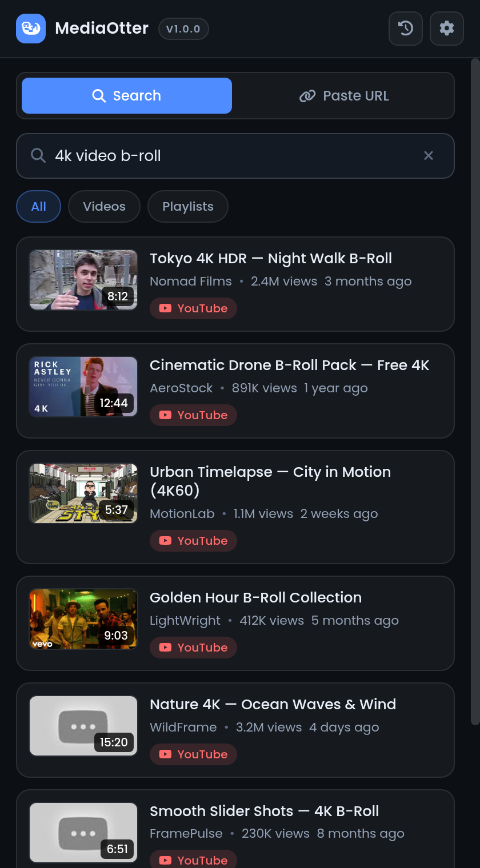
Task: Click channel name 'FramePulse'
Action: click(186, 834)
